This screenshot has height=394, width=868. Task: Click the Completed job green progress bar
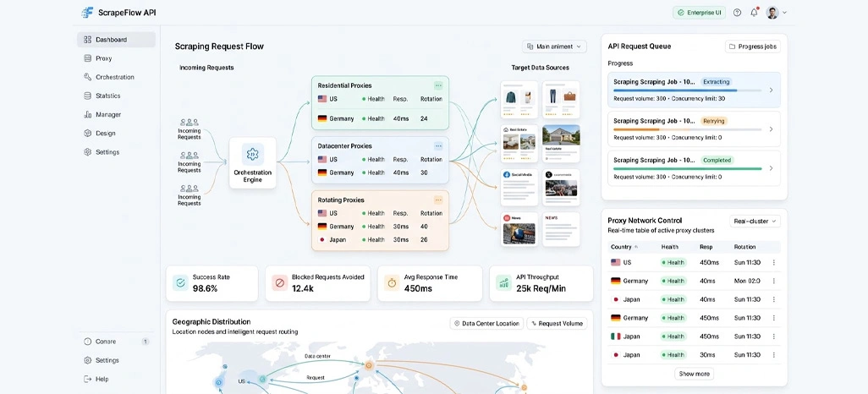click(x=688, y=169)
